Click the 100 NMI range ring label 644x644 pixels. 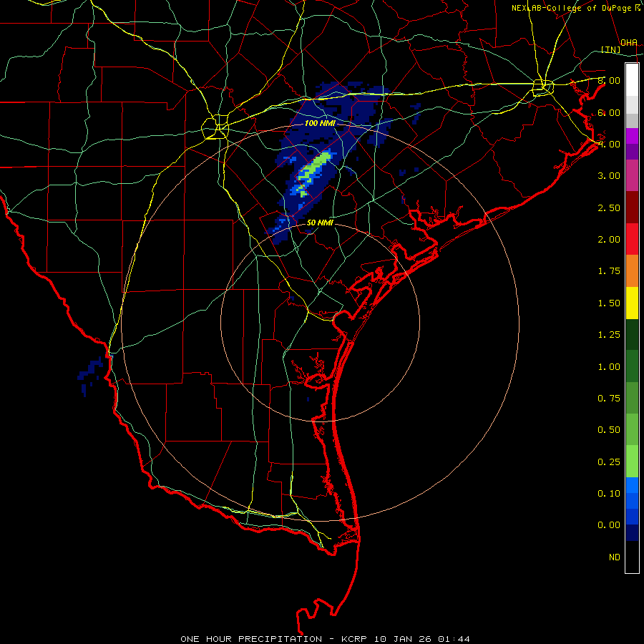click(320, 123)
